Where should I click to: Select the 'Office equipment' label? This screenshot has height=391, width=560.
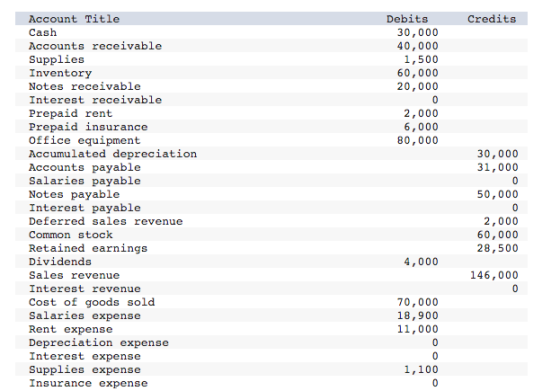(x=85, y=140)
